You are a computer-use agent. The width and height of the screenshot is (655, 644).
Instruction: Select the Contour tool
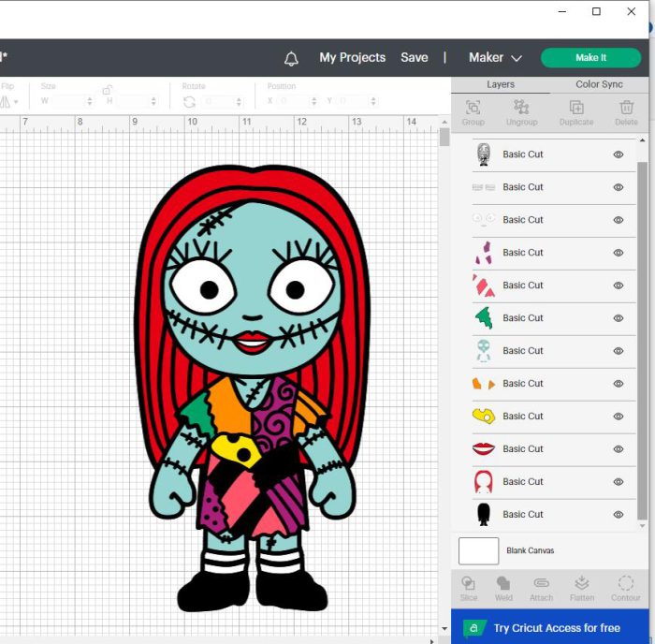click(x=625, y=583)
